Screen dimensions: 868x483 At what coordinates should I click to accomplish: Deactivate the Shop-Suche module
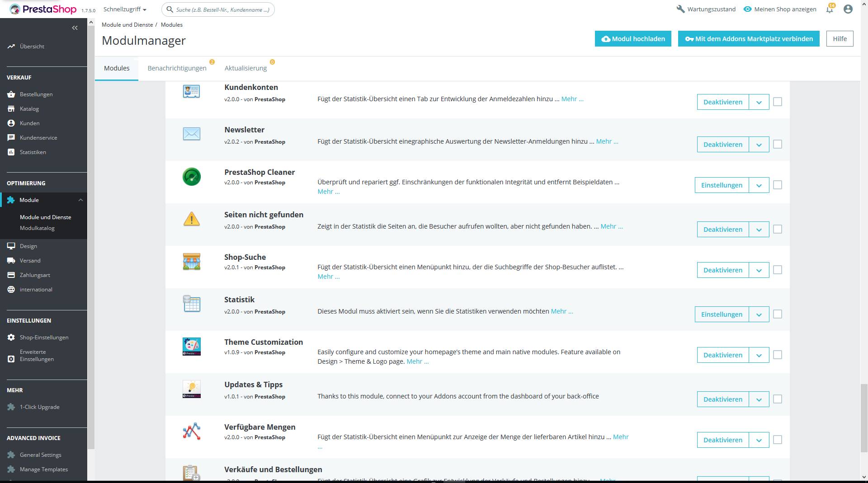pos(722,270)
